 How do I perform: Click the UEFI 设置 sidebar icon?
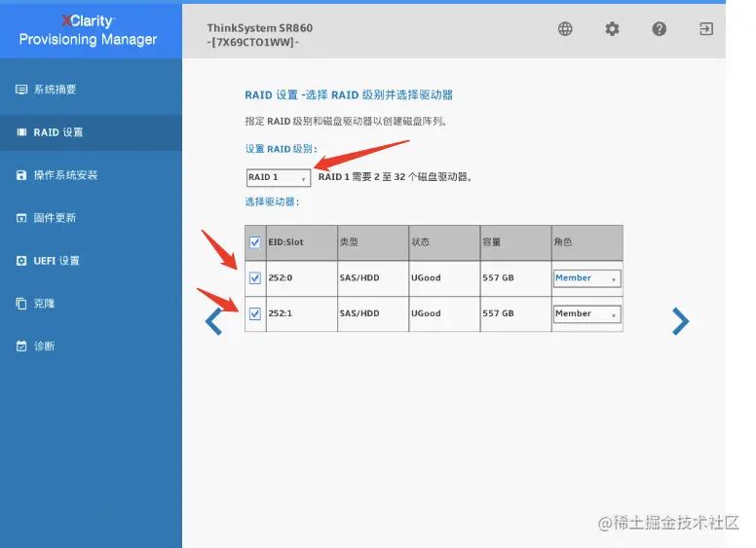click(21, 261)
